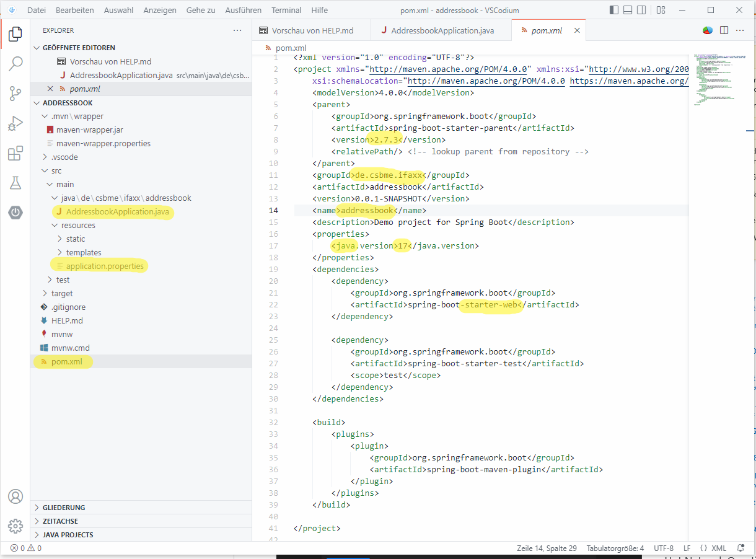Open the Run and Debug view
This screenshot has width=756, height=559.
tap(15, 123)
